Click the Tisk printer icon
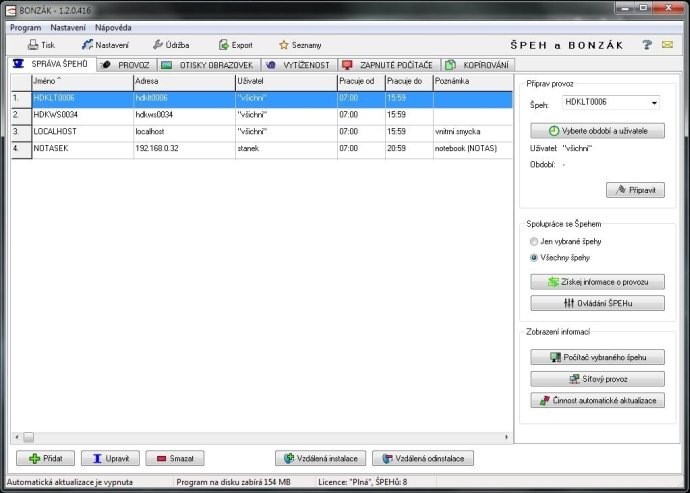Viewport: 690px width, 493px height. [33, 45]
